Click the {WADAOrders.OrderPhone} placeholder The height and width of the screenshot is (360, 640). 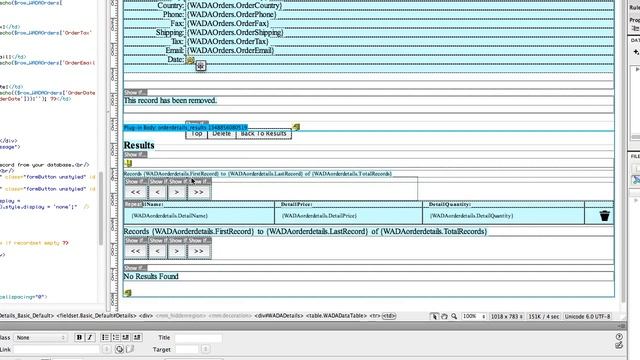231,15
